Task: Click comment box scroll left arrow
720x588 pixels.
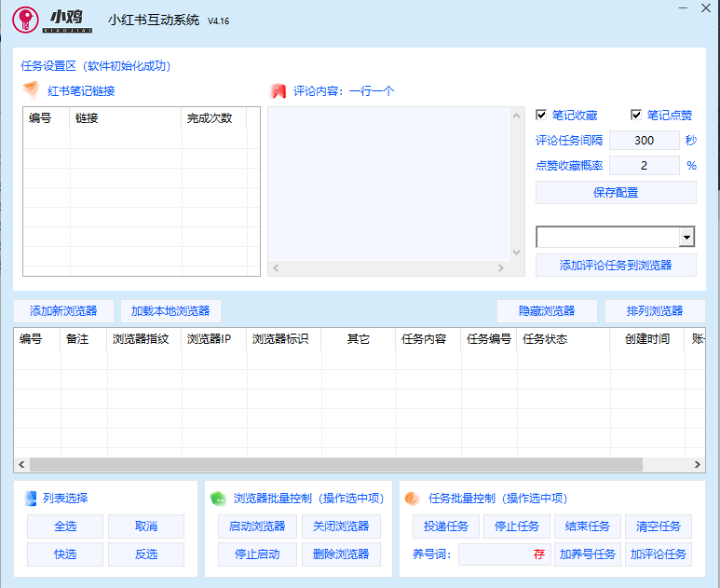Action: [x=276, y=267]
